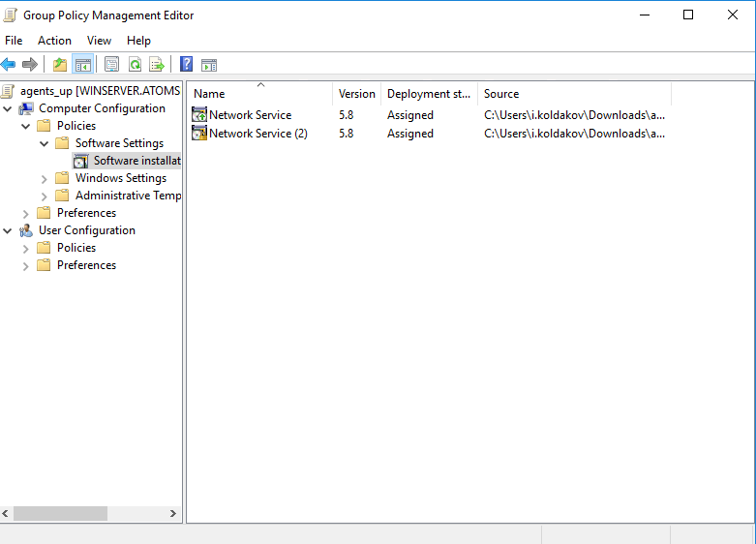Select the Network Service (2) package
This screenshot has height=544, width=756.
(257, 134)
